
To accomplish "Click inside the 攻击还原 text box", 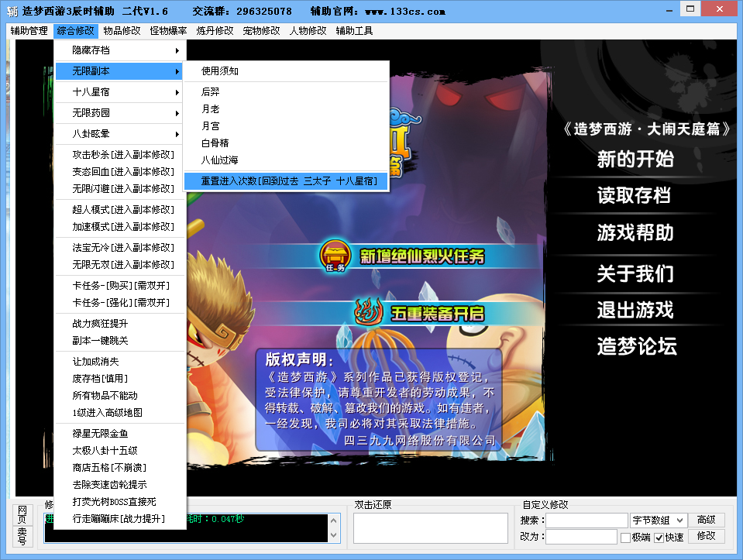I will [431, 528].
